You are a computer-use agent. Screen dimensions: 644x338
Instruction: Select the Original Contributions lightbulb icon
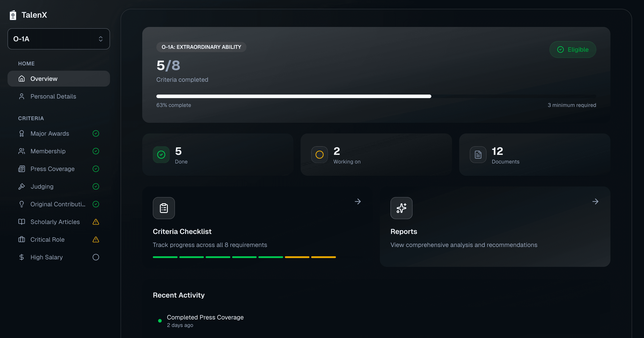coord(22,204)
